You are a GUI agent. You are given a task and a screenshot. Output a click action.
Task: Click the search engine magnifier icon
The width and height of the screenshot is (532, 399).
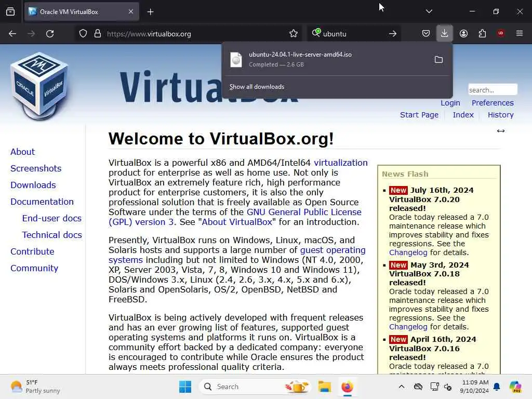coord(316,33)
